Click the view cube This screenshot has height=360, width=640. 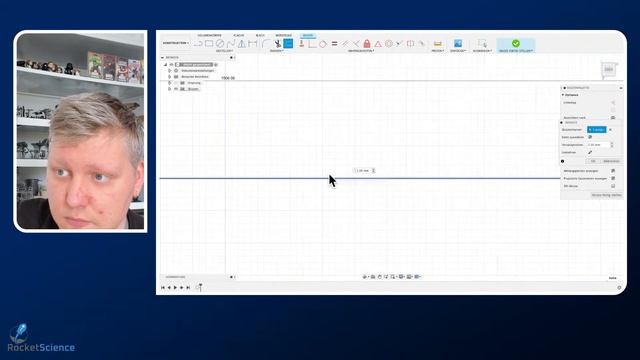pyautogui.click(x=609, y=69)
